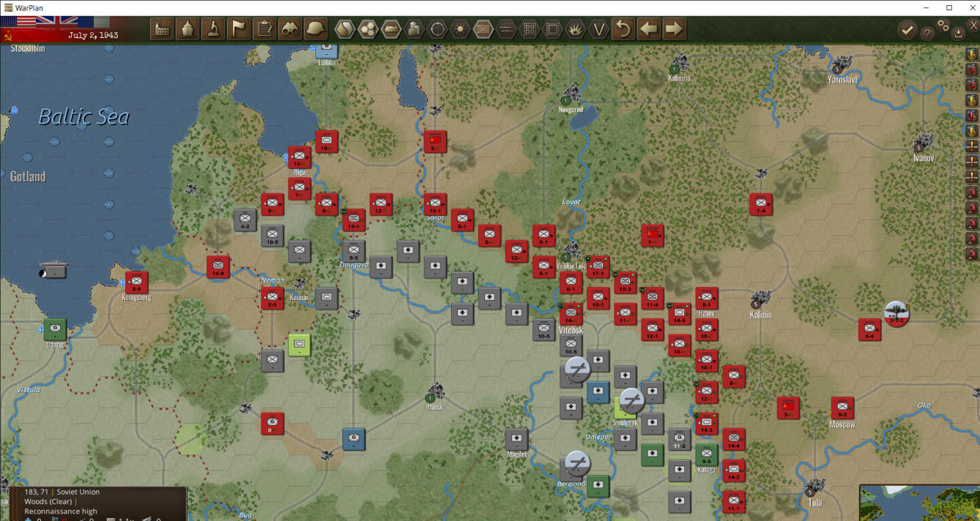Open the naval screen using the ship icon
Screen dimensions: 980x521
point(188,29)
